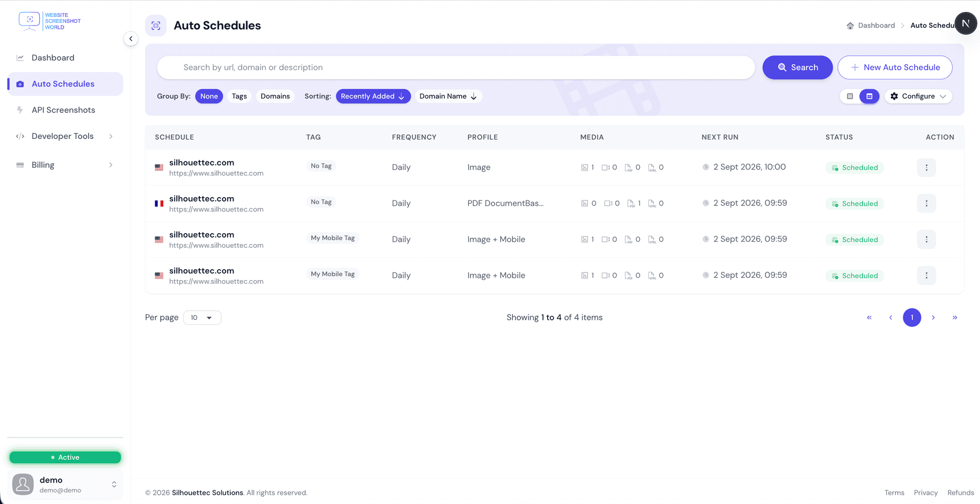Click the PDF DocumentBas... profile text

(505, 203)
